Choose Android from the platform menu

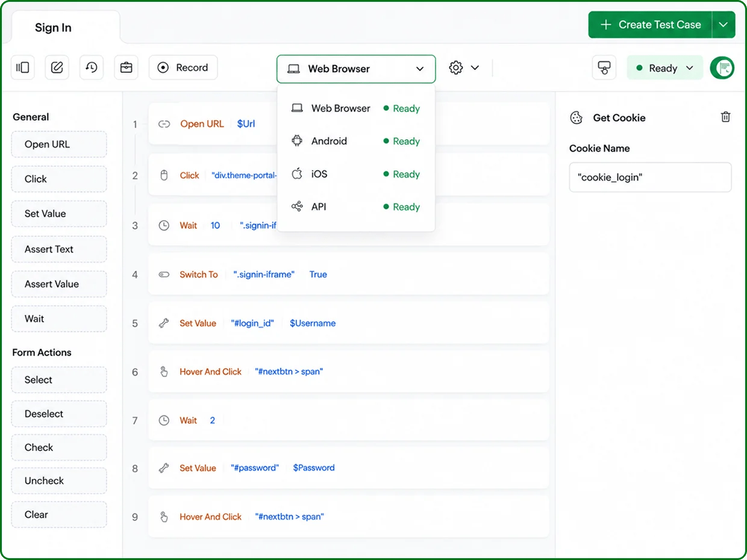[356, 142]
